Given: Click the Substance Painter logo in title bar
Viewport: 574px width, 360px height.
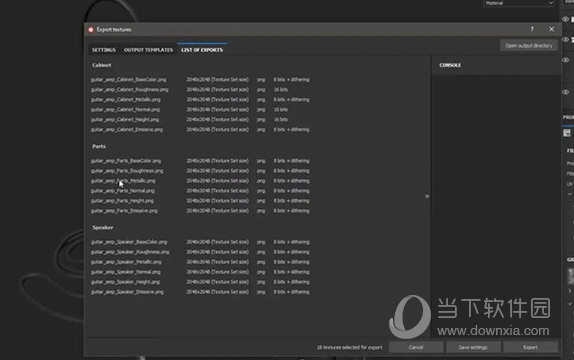Looking at the screenshot, I should point(91,29).
